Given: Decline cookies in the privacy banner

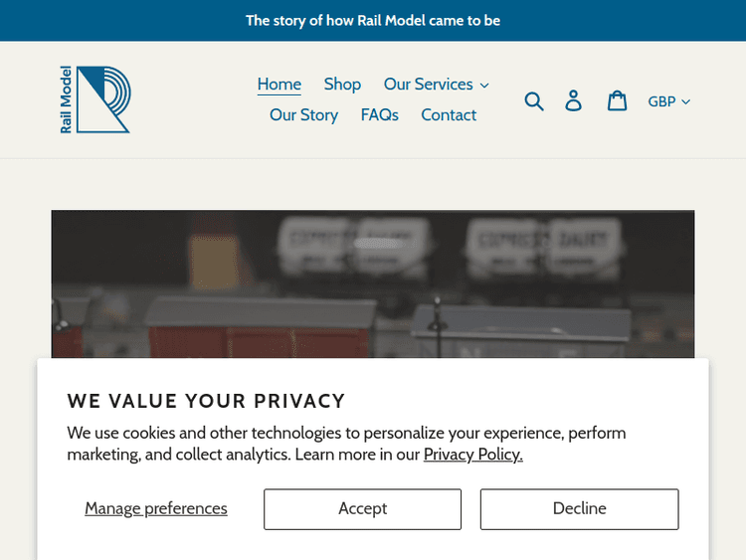Looking at the screenshot, I should [x=579, y=509].
